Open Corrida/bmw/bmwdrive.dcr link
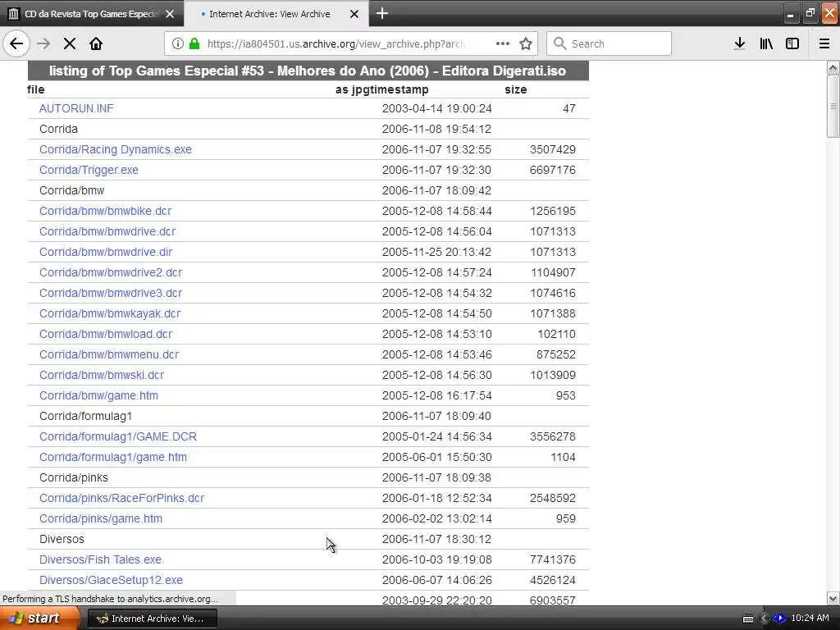This screenshot has width=840, height=630. pos(107,231)
